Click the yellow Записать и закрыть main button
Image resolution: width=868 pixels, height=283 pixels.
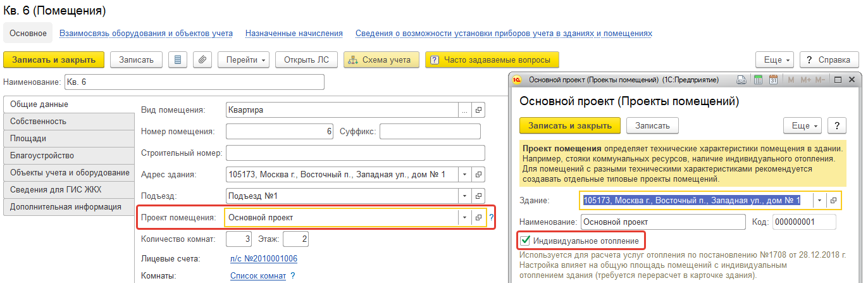54,60
